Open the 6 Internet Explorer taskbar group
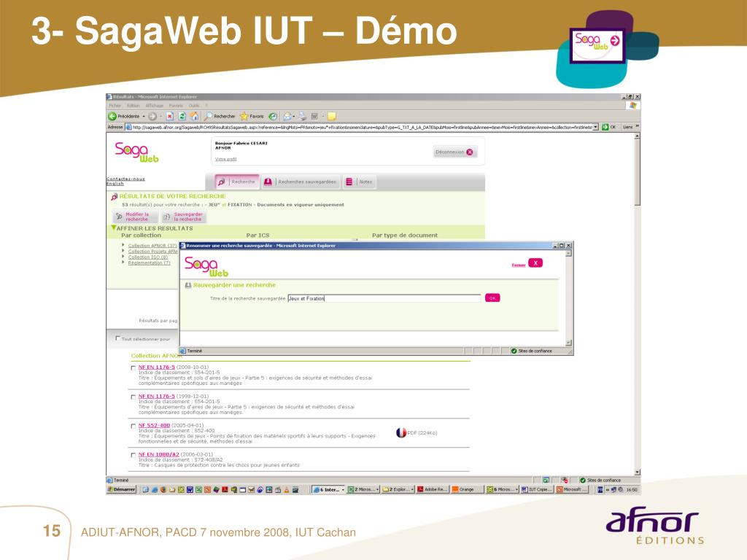 pyautogui.click(x=328, y=489)
